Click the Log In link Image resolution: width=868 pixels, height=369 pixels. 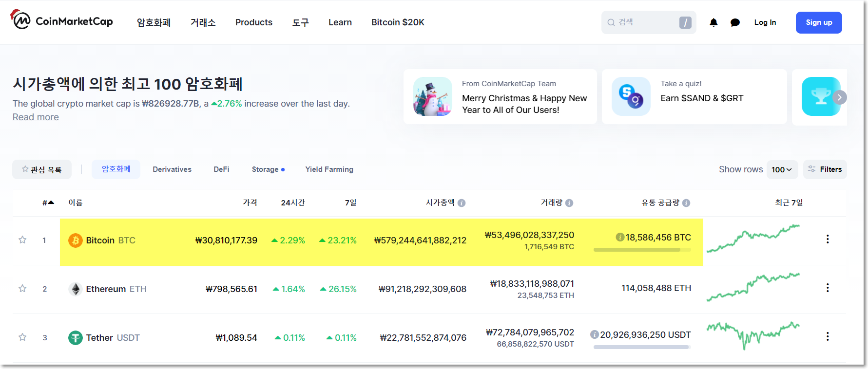click(x=765, y=22)
